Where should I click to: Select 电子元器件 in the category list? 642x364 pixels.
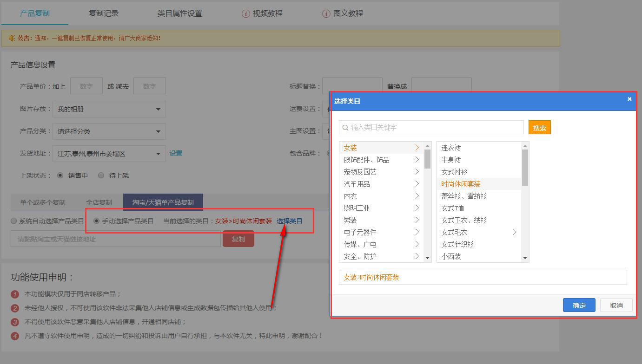[x=381, y=232]
